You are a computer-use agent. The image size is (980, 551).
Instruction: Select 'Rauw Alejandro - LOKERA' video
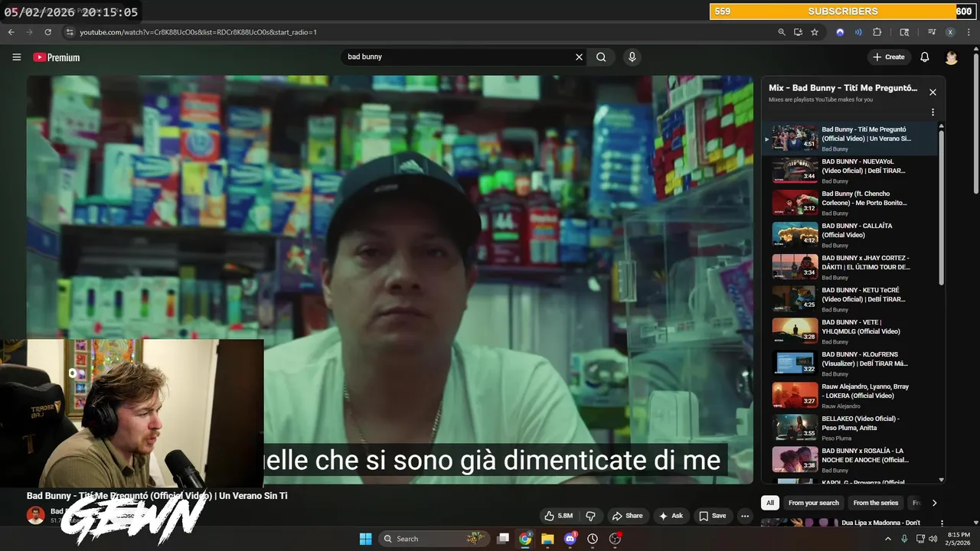849,396
